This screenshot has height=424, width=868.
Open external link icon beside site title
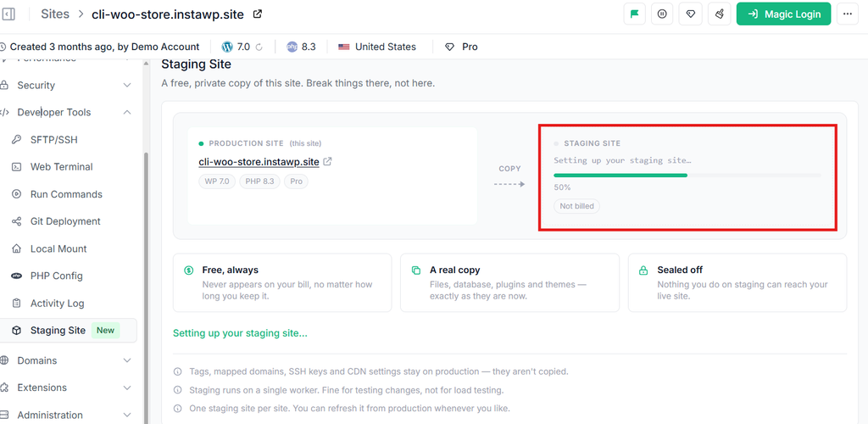pyautogui.click(x=258, y=14)
